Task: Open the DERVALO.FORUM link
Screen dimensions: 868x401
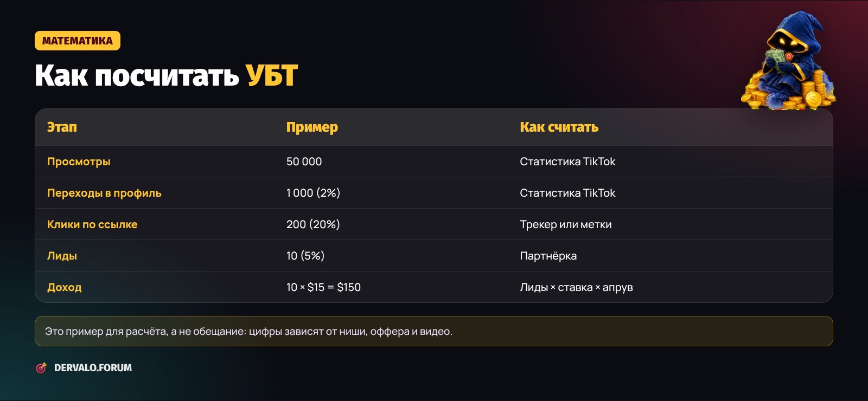Action: (x=93, y=368)
